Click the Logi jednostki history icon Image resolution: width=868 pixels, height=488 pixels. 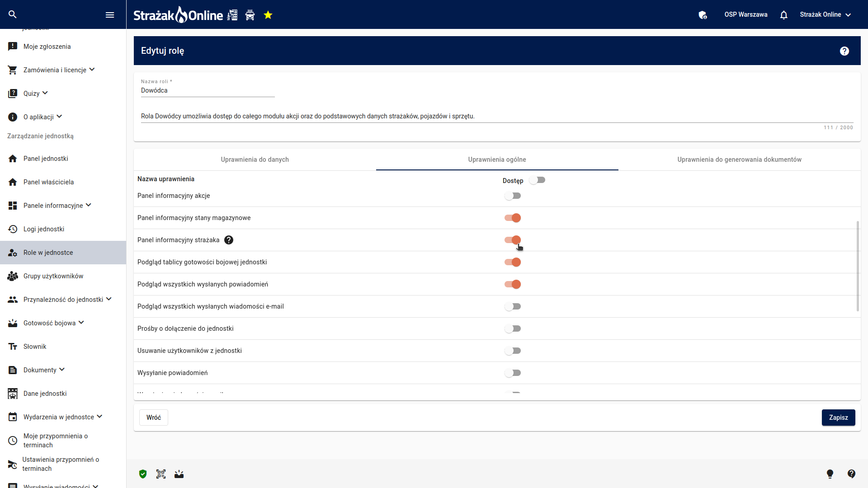(x=13, y=229)
